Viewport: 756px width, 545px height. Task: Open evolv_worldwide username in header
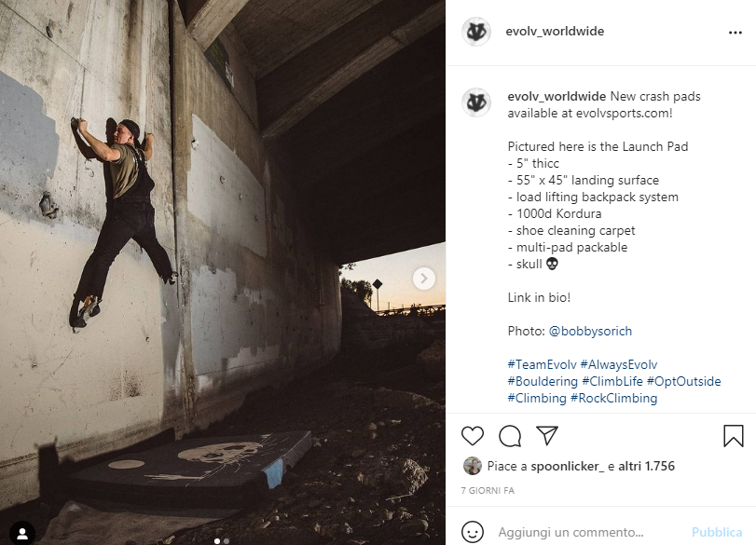555,32
